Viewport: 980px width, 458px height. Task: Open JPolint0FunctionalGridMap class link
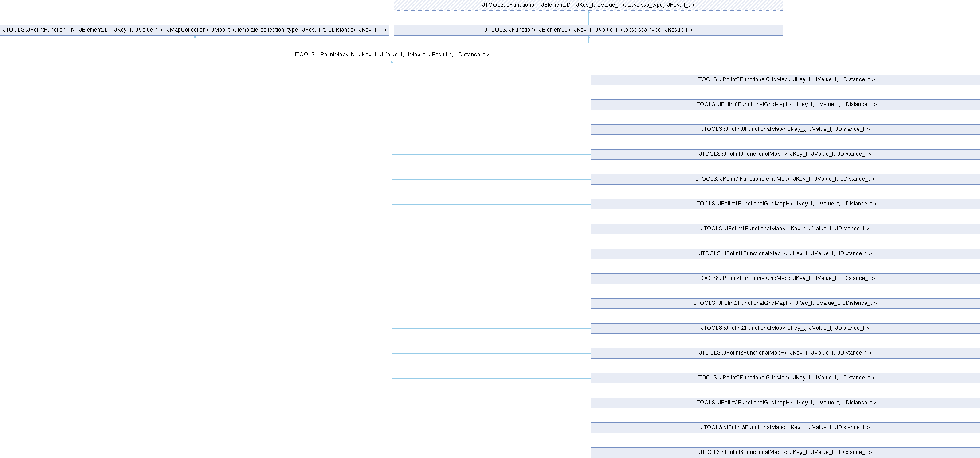(785, 80)
